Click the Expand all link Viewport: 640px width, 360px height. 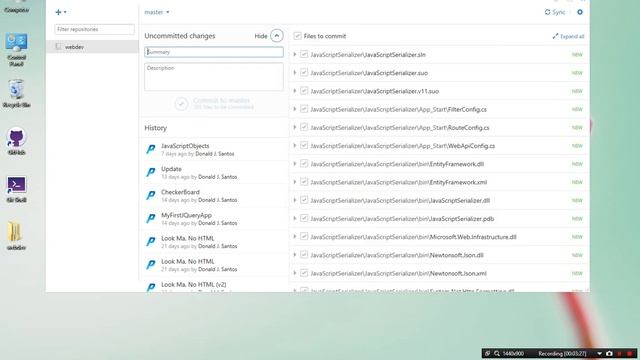click(568, 36)
